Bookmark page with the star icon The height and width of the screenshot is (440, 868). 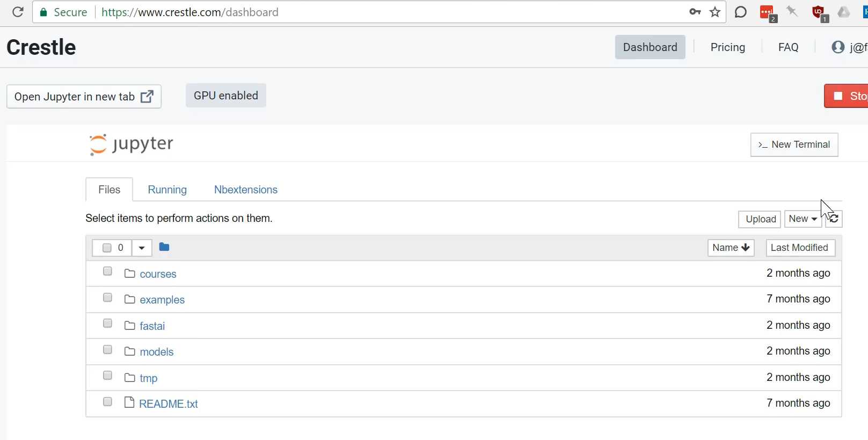[715, 12]
